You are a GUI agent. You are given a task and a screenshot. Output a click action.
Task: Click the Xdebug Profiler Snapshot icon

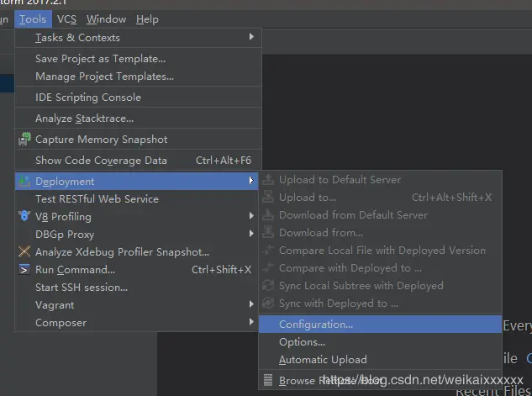point(25,251)
